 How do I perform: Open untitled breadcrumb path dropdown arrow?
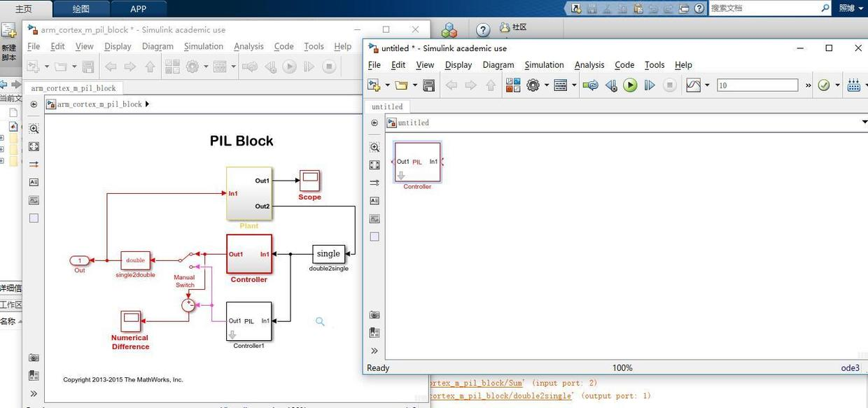point(864,122)
